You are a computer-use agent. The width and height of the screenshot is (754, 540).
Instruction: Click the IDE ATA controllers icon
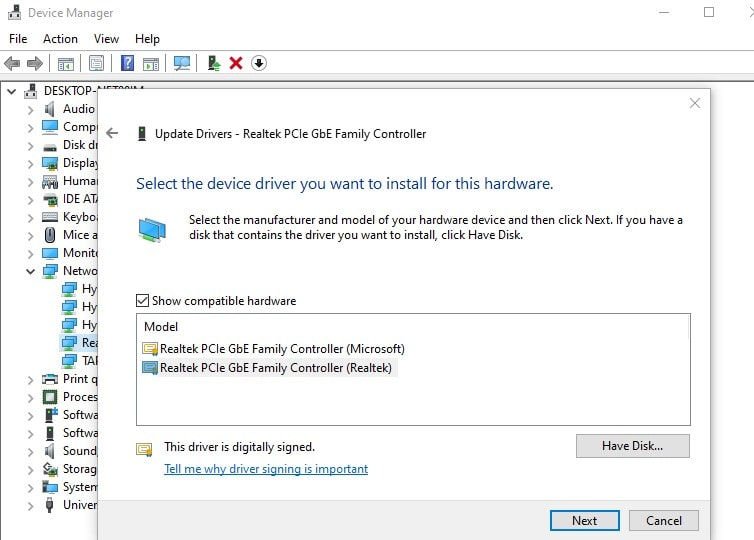click(x=50, y=199)
